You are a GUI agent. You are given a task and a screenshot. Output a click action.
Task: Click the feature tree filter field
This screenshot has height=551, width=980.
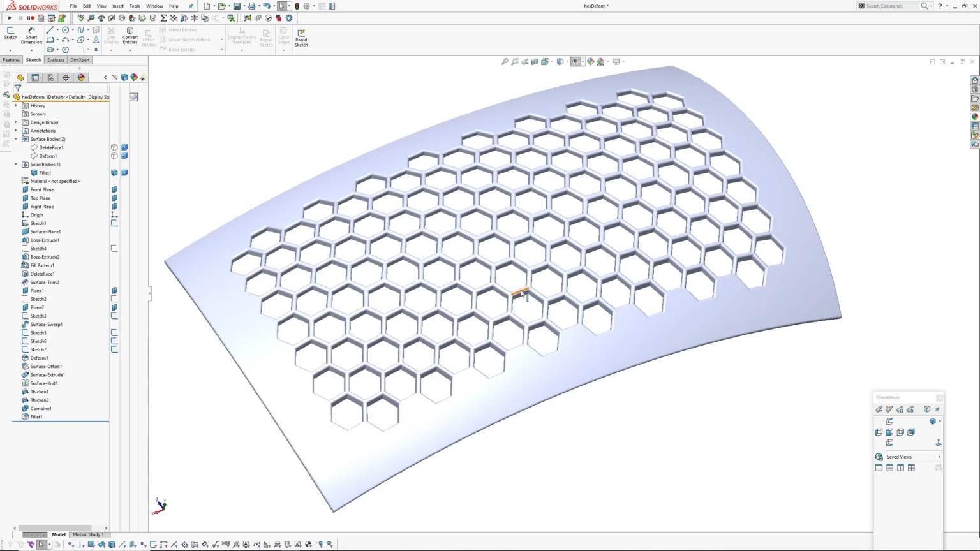[61, 88]
